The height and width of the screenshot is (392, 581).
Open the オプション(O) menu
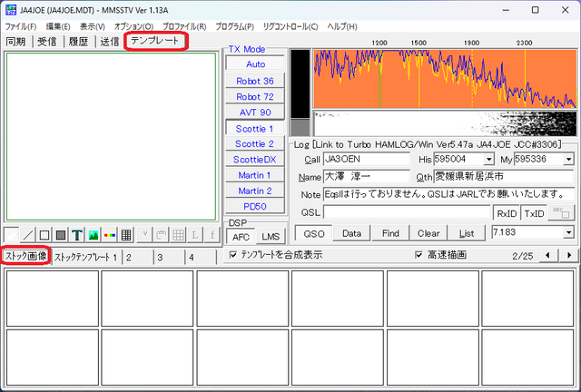(133, 26)
